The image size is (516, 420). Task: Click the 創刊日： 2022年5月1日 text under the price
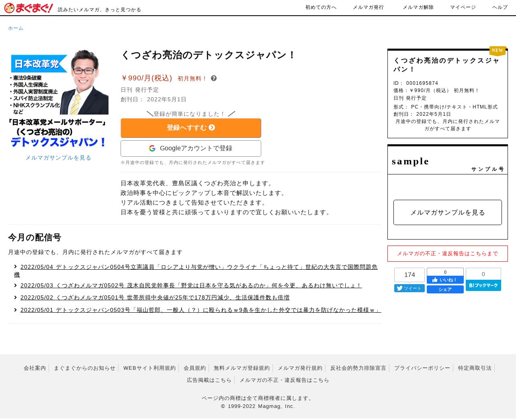pyautogui.click(x=154, y=100)
